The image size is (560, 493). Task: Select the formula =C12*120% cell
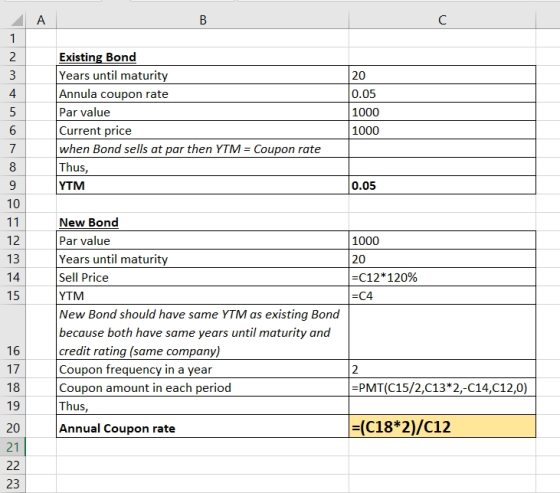tap(442, 277)
